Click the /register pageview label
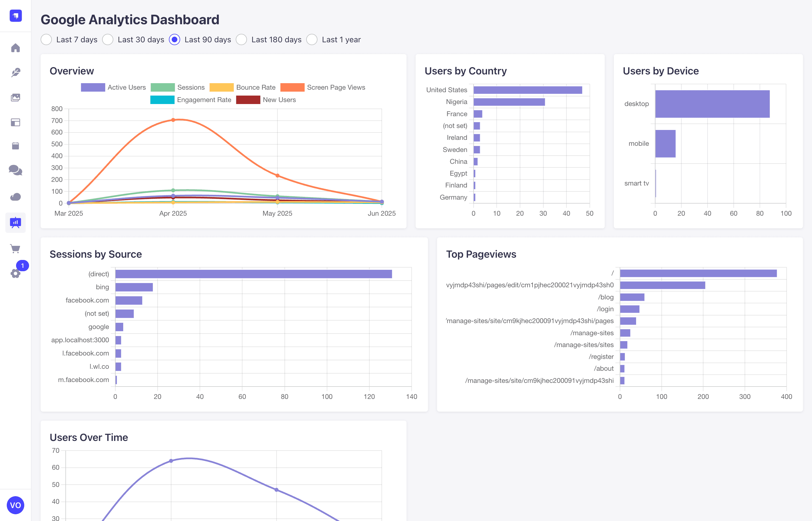The width and height of the screenshot is (812, 521). 601,357
